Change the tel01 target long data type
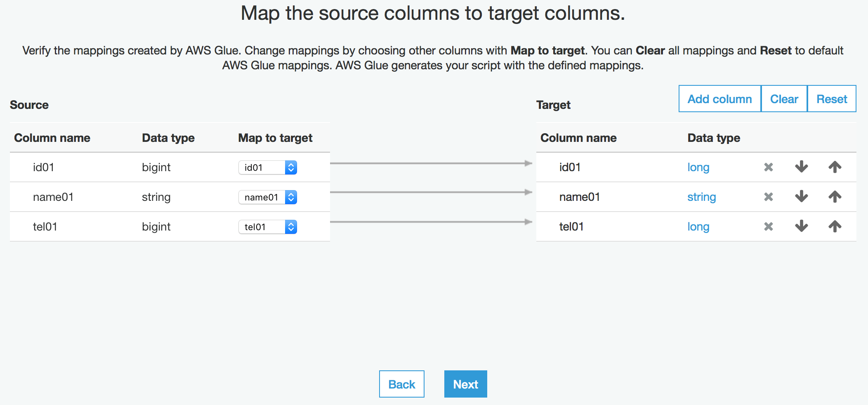 click(698, 227)
